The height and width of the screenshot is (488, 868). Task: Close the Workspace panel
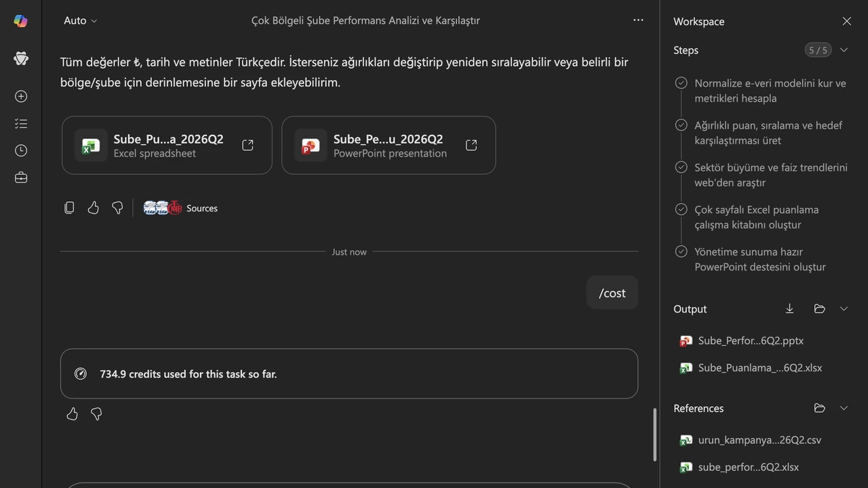pyautogui.click(x=846, y=22)
